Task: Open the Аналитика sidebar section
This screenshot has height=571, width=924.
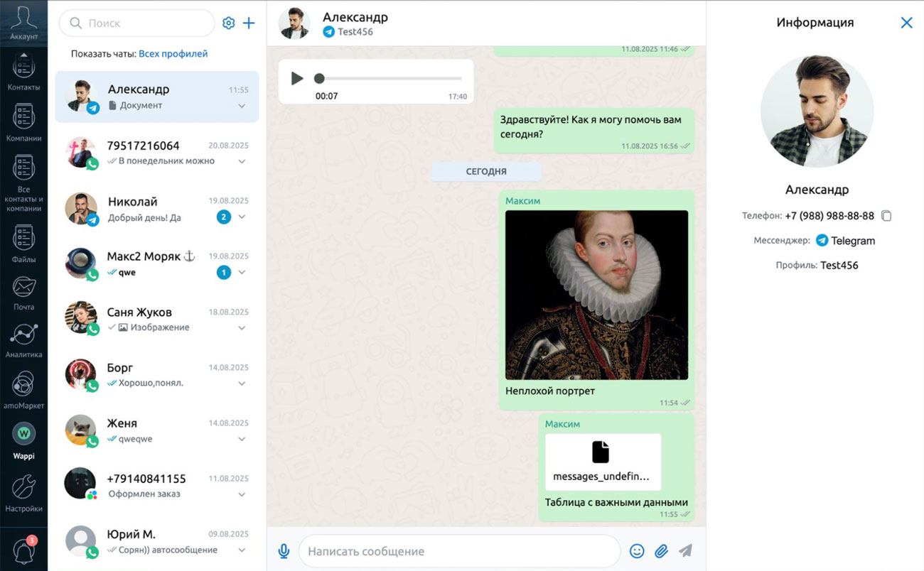Action: pos(23,339)
